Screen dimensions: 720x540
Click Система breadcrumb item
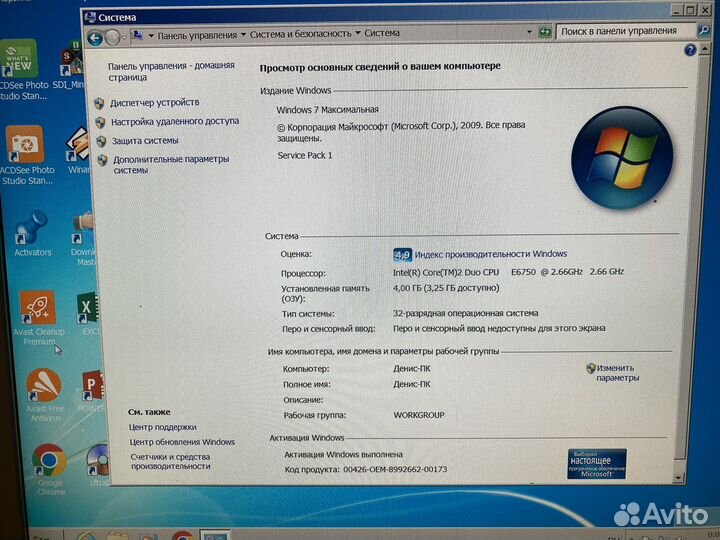pos(382,33)
